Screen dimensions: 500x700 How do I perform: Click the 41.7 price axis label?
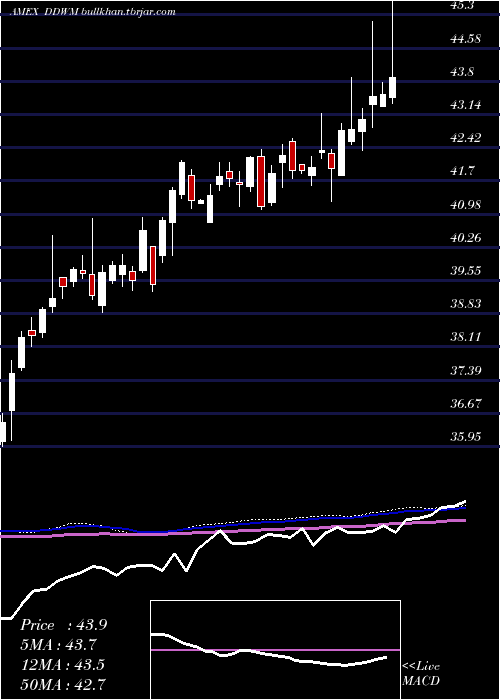click(x=464, y=171)
